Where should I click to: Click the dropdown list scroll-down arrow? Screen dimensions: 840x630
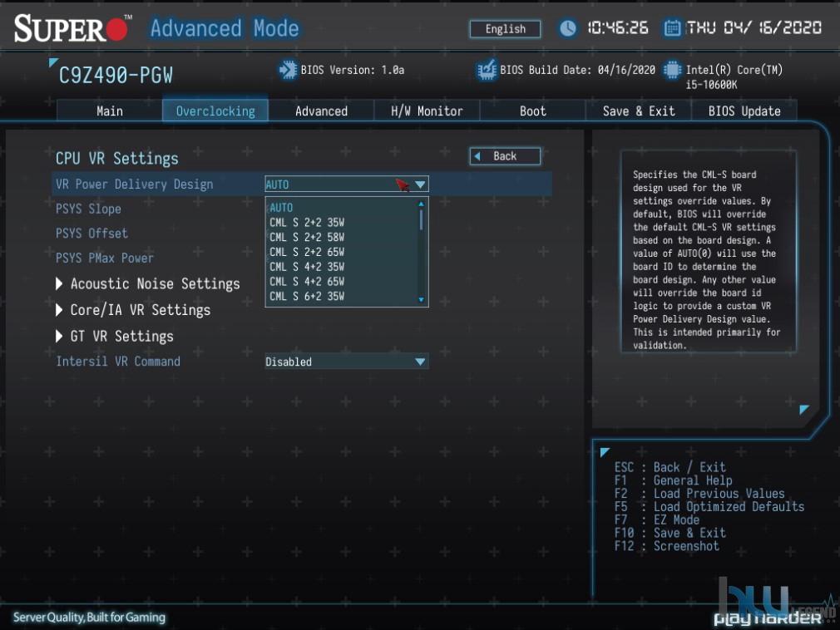click(x=421, y=300)
